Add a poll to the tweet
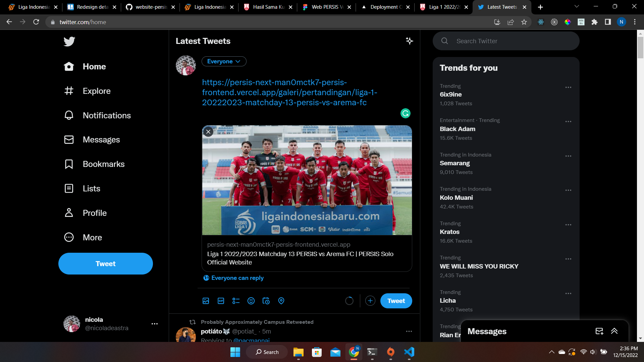The image size is (644, 362). [236, 301]
